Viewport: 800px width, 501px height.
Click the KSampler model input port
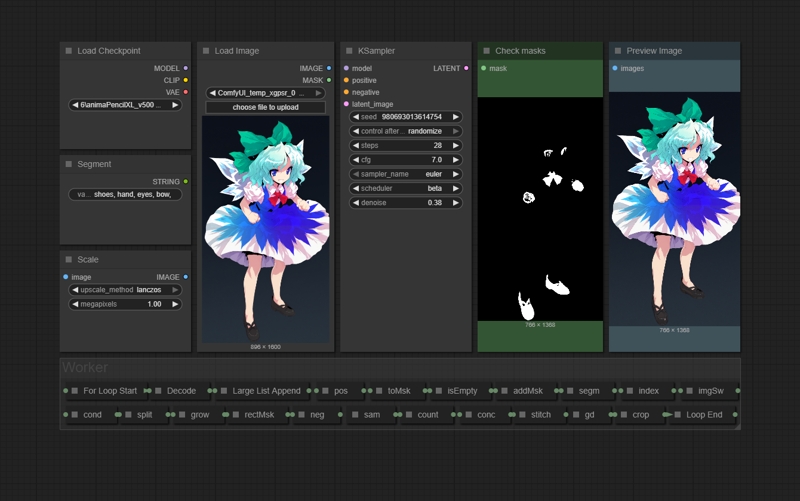point(346,68)
